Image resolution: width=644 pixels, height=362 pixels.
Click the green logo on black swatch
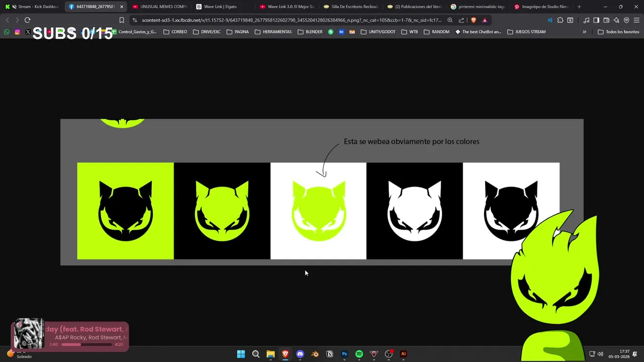[222, 211]
